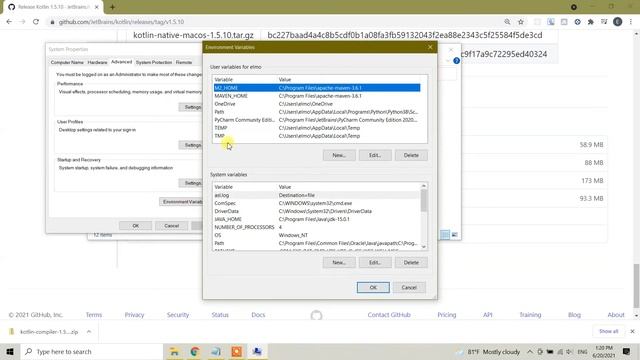Bookmark this page with star icon
This screenshot has height=360, width=640.
pyautogui.click(x=521, y=22)
